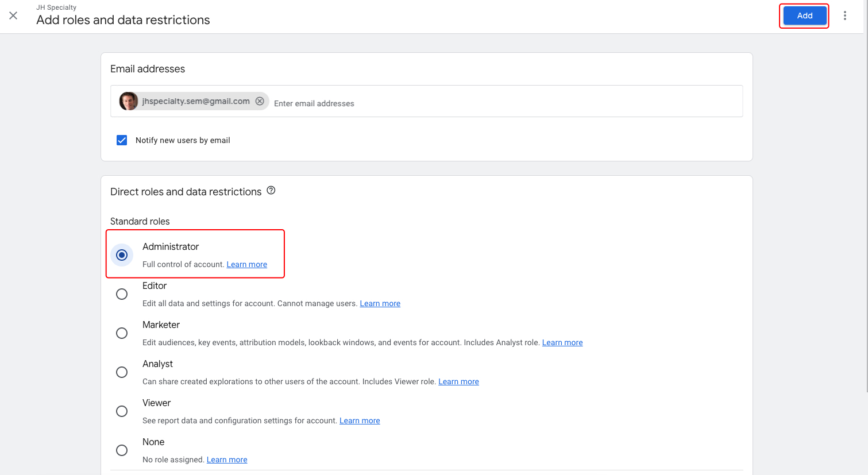This screenshot has height=475, width=868.
Task: Select the Viewer role radio button
Action: pyautogui.click(x=122, y=411)
